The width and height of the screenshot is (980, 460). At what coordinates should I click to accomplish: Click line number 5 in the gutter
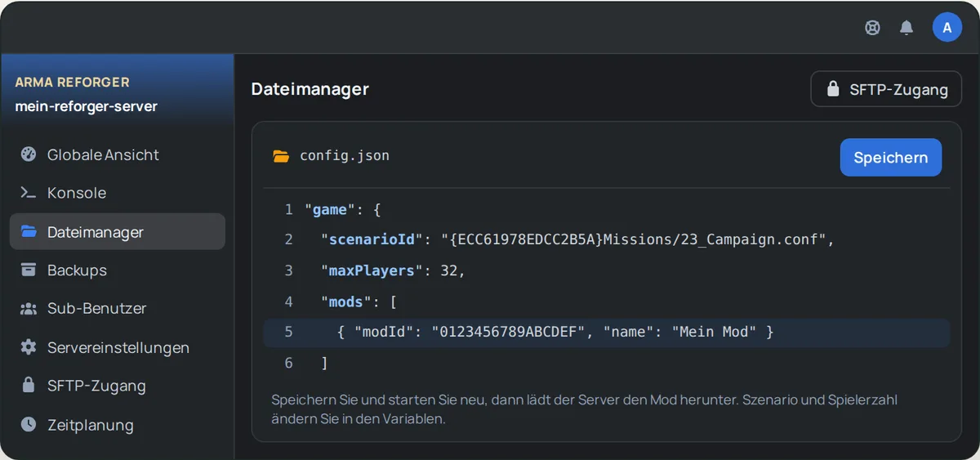point(288,333)
